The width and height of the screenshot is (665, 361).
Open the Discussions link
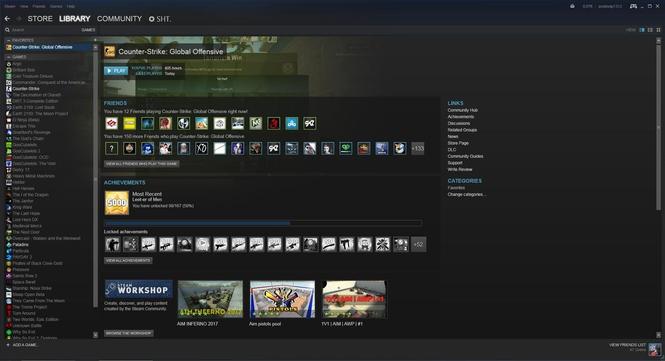[x=459, y=123]
